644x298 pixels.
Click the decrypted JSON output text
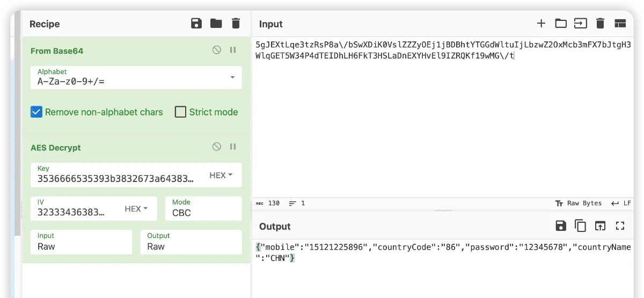pos(443,252)
